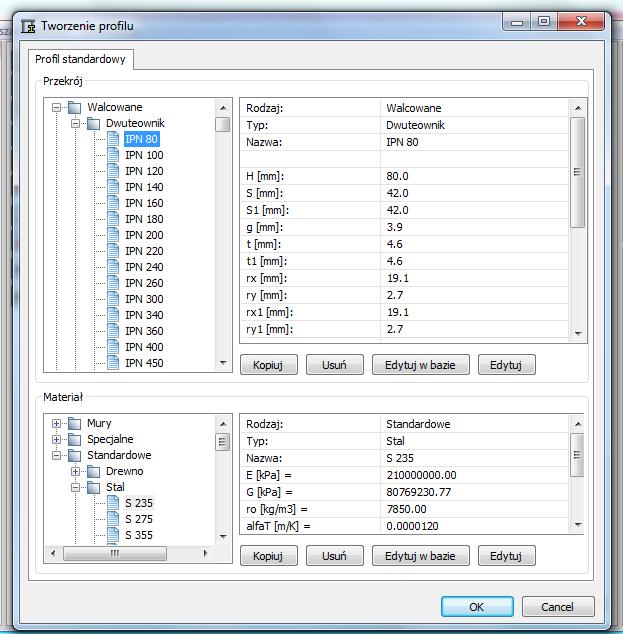The image size is (623, 634).
Task: Collapse the Standardowe material node
Action: point(56,455)
